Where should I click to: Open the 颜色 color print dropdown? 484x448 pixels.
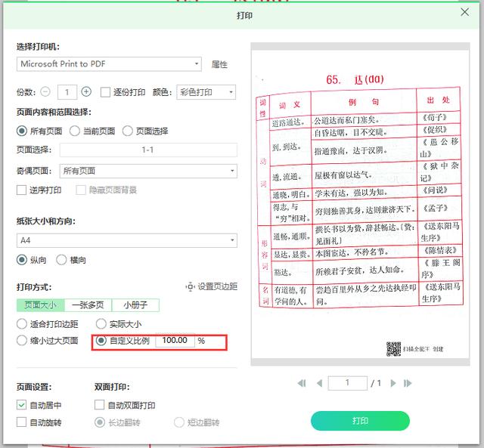coord(206,92)
